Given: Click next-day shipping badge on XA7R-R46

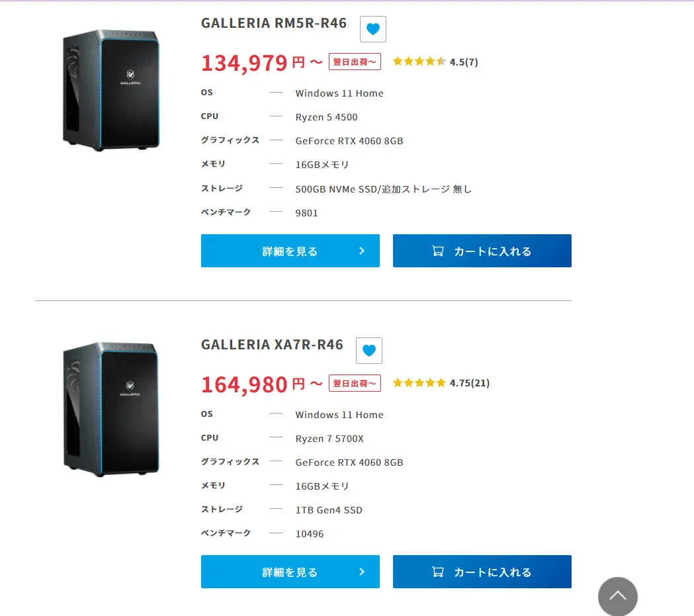Looking at the screenshot, I should [355, 383].
